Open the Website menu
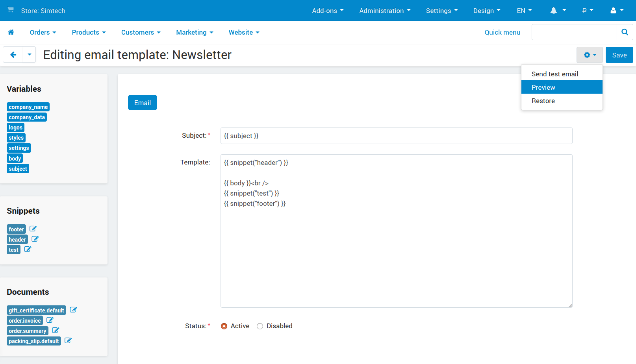The height and width of the screenshot is (364, 636). [244, 32]
